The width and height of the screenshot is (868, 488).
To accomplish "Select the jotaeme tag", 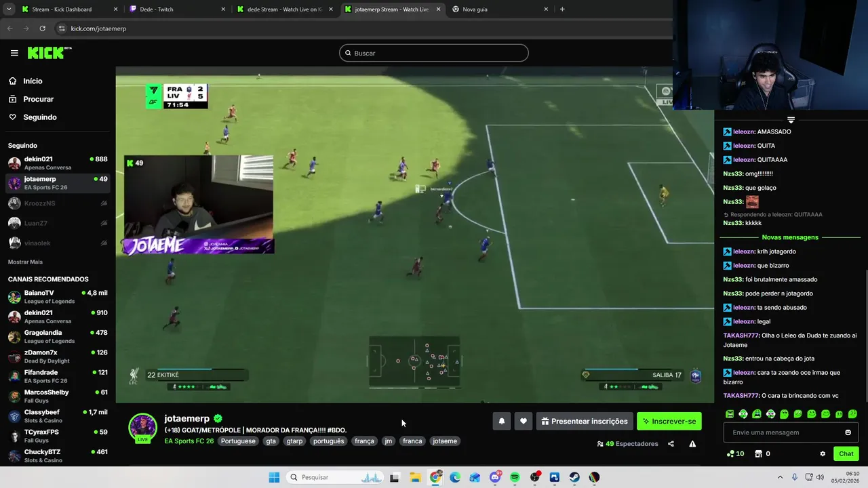I will click(x=445, y=441).
